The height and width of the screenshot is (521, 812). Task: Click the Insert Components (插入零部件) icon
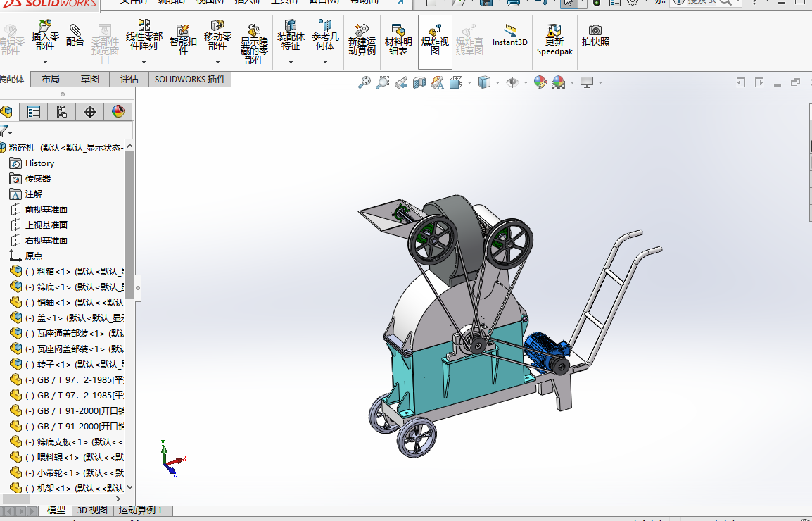click(x=45, y=35)
